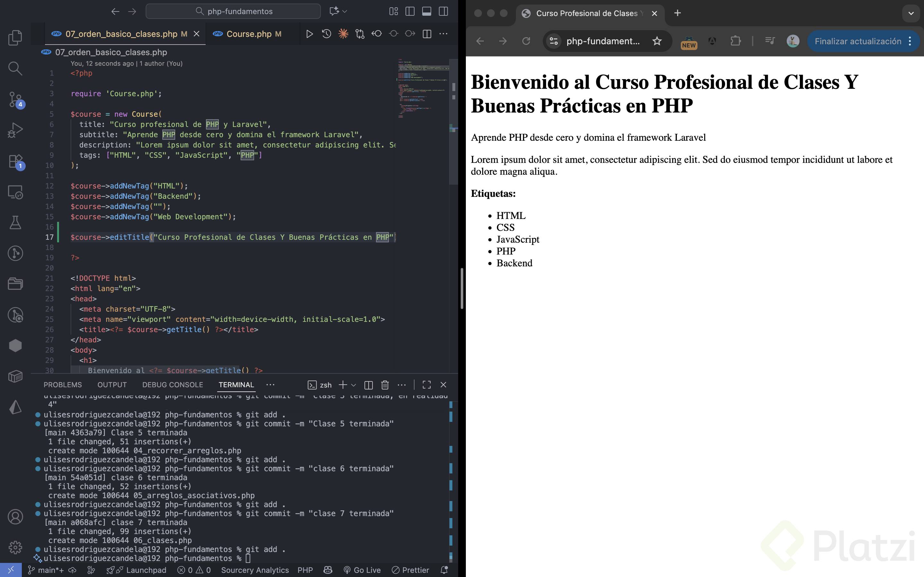Expand the browser tab search chevron

pos(911,13)
